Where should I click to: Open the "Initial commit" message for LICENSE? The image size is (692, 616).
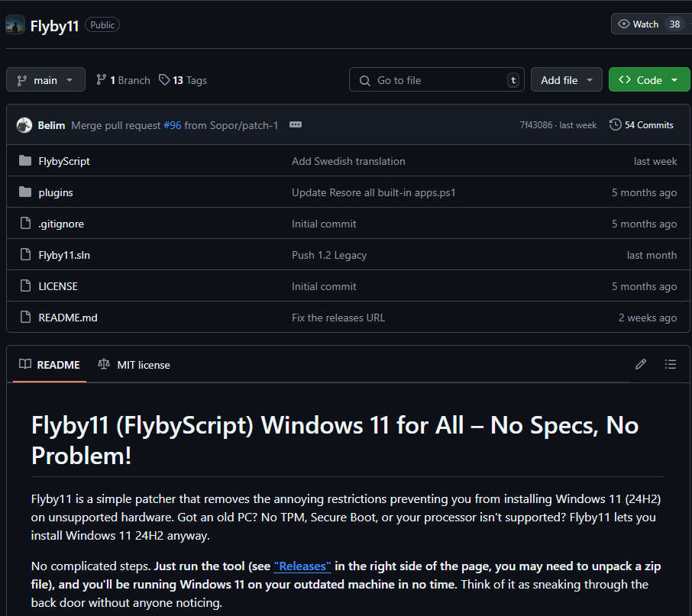[324, 286]
